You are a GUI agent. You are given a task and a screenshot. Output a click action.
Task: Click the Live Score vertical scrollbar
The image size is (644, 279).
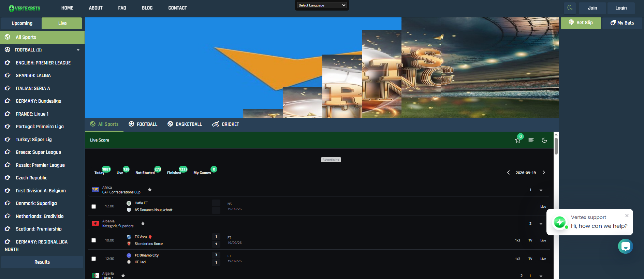tap(556, 146)
